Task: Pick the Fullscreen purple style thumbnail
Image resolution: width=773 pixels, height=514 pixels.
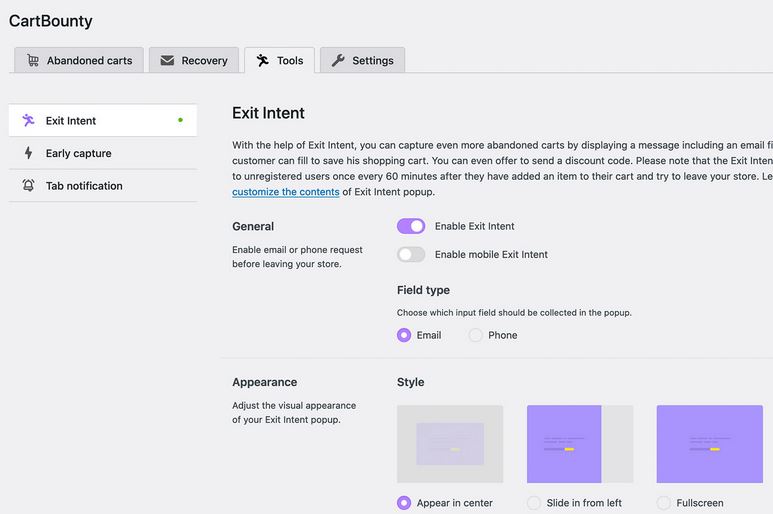Action: coord(709,444)
